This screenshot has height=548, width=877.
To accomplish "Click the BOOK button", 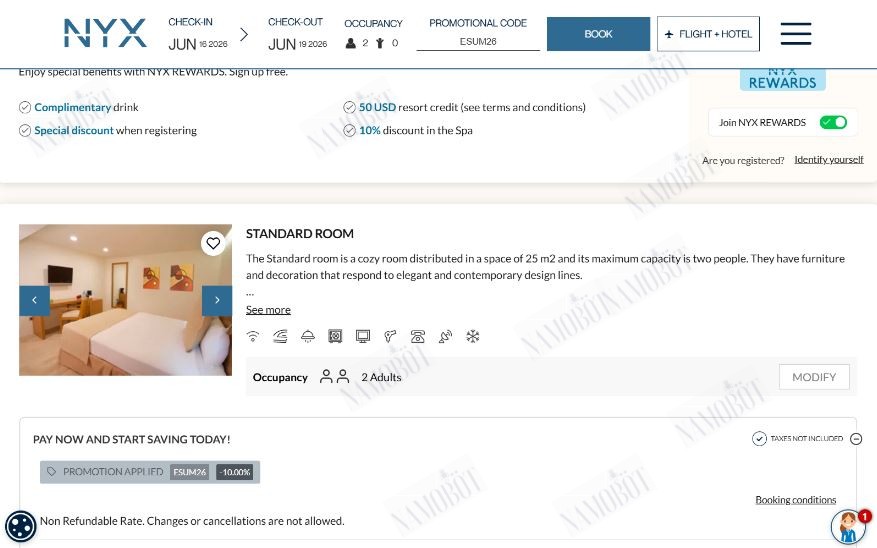I will pyautogui.click(x=598, y=34).
